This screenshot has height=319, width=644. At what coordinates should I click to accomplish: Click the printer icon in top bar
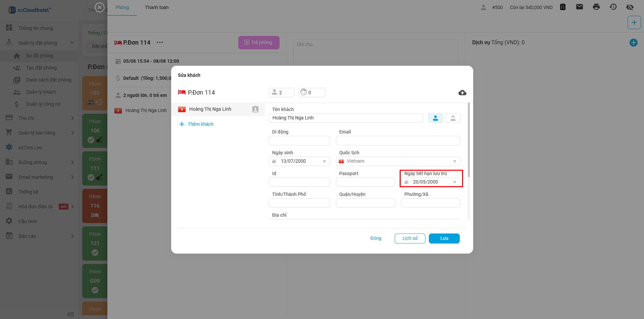(596, 7)
